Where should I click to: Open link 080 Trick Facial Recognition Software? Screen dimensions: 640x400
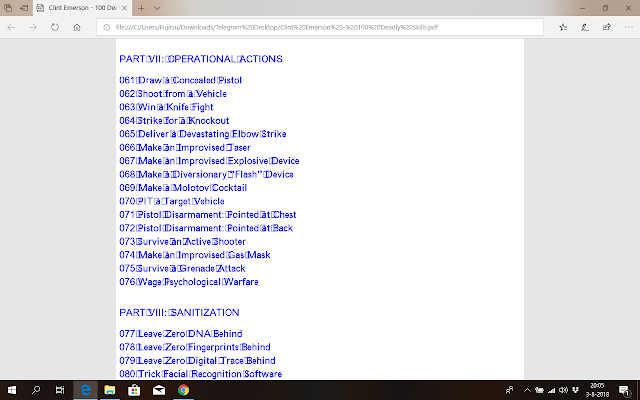pyautogui.click(x=200, y=374)
